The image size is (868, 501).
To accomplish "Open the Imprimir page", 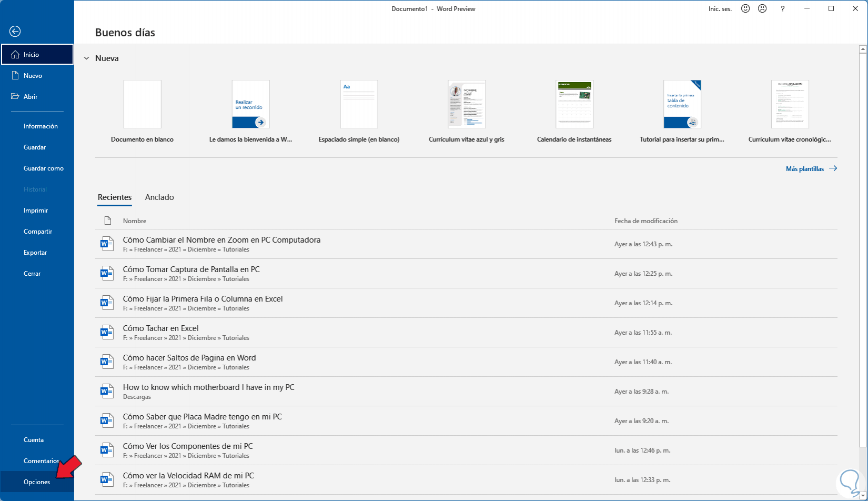I will click(x=37, y=211).
